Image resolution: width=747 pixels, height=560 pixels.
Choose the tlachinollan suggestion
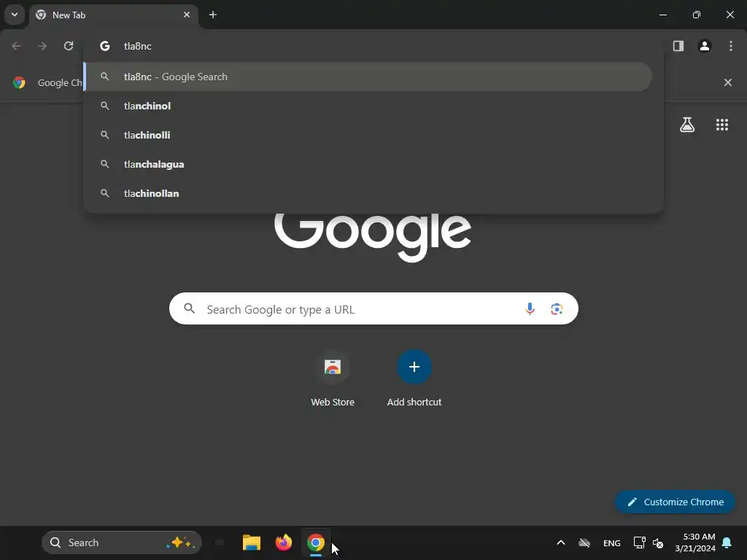pyautogui.click(x=368, y=193)
